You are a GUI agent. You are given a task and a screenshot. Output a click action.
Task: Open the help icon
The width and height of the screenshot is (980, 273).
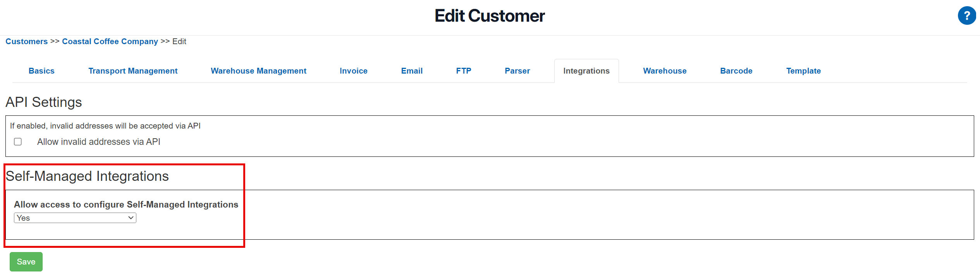(x=967, y=15)
